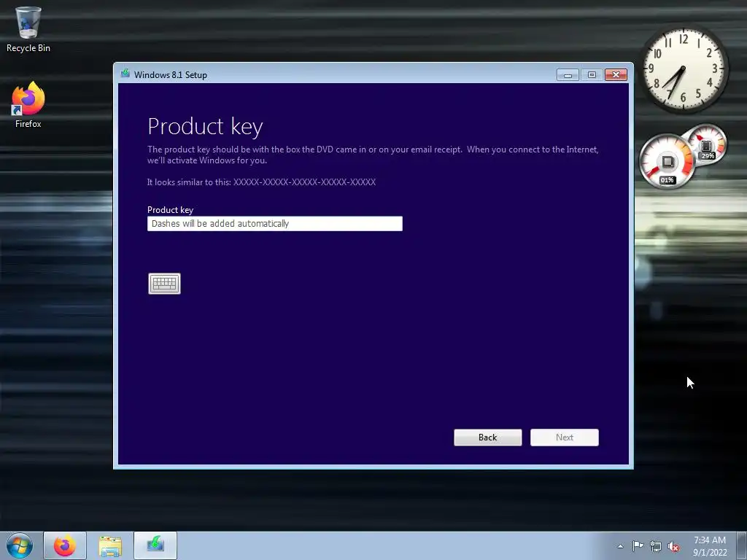
Task: Maximize the Windows 8.1 Setup window
Action: pyautogui.click(x=592, y=75)
